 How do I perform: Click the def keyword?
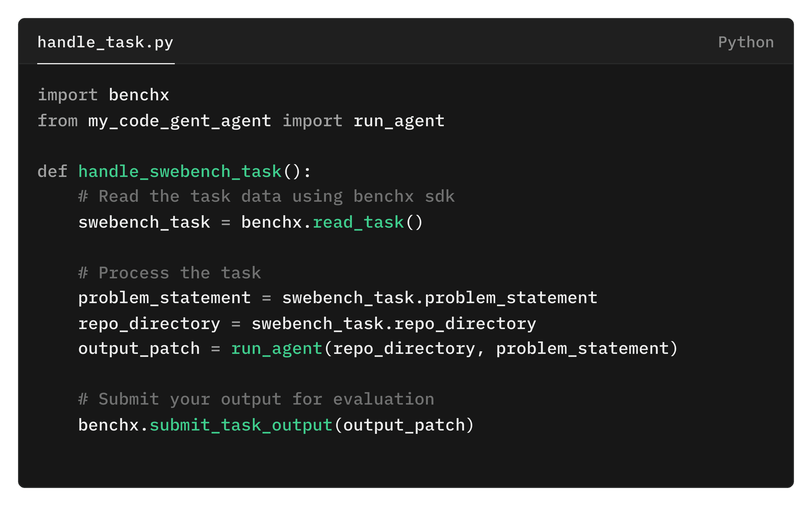52,172
